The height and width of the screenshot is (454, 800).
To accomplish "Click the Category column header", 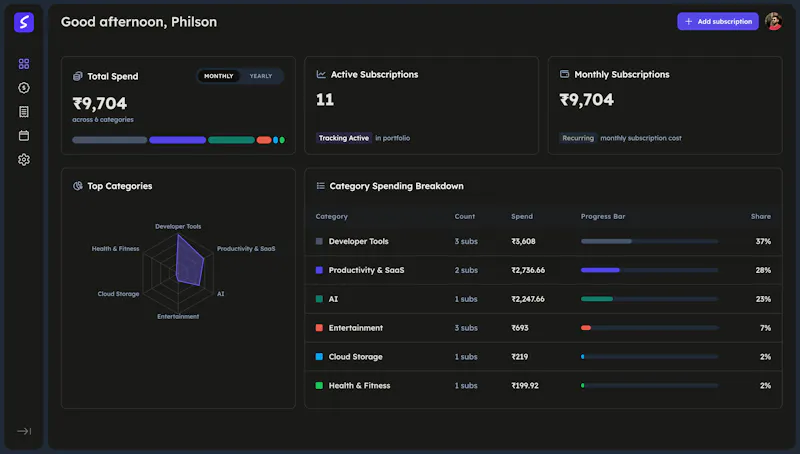I will click(x=331, y=216).
